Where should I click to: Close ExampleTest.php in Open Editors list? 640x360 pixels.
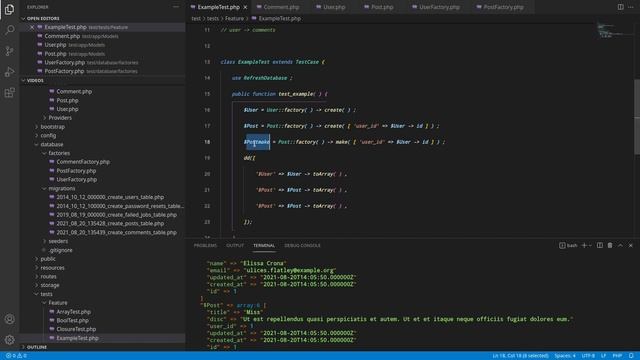coord(32,27)
